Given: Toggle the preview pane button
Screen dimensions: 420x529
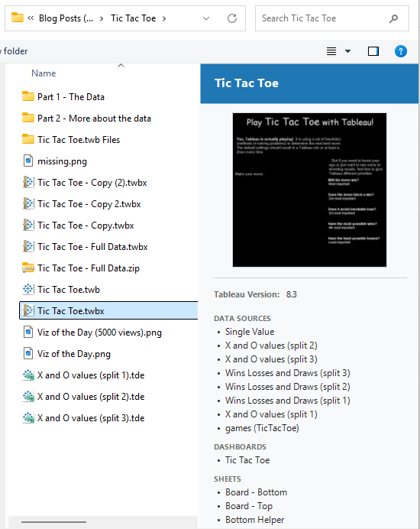Looking at the screenshot, I should [373, 51].
